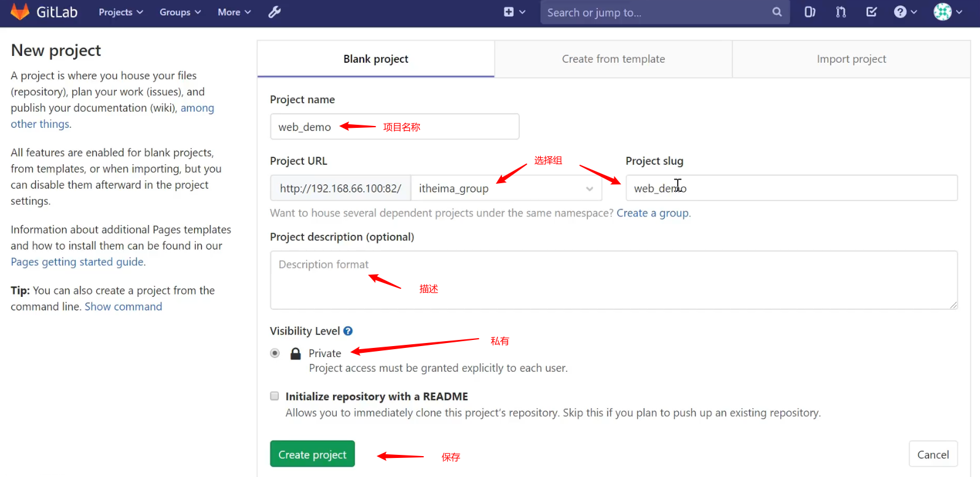Open the issues icon in navbar
Viewport: 980px width, 477px height.
(810, 12)
